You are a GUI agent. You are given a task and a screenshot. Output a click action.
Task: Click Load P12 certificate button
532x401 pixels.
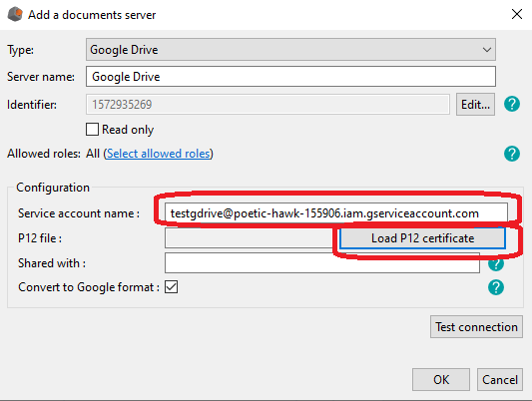click(422, 238)
